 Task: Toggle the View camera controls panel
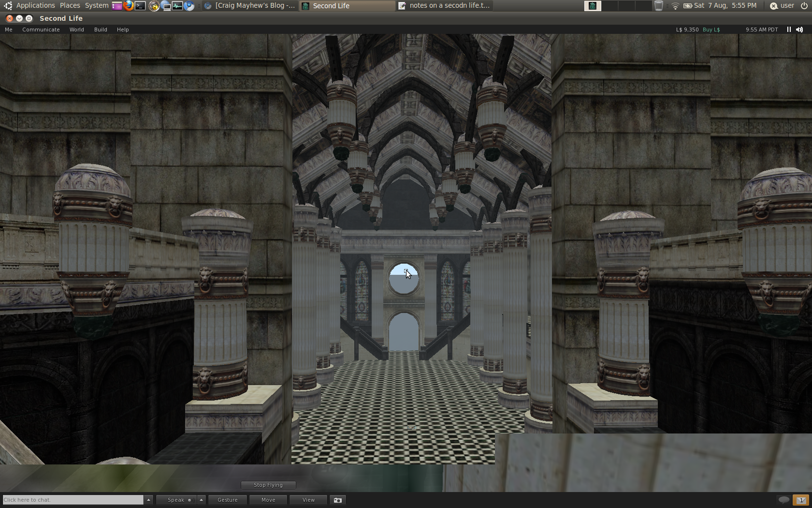pyautogui.click(x=308, y=500)
